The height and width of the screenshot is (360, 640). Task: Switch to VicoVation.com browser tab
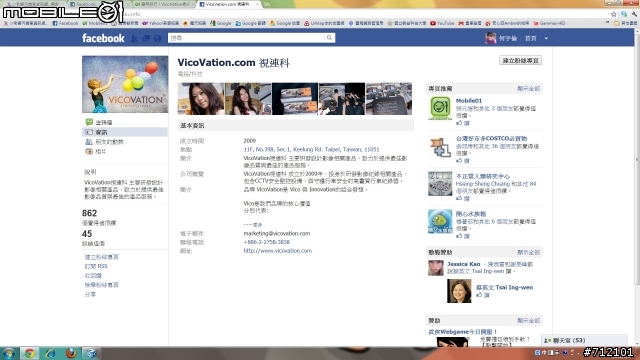pos(229,4)
